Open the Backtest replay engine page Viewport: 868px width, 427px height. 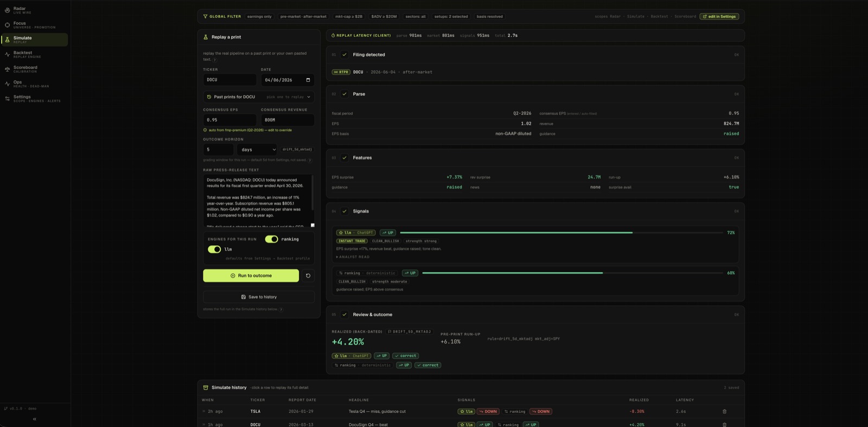35,54
